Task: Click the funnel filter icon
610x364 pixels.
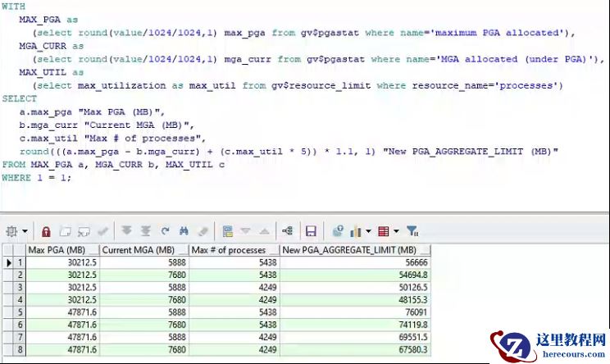Action: point(412,231)
